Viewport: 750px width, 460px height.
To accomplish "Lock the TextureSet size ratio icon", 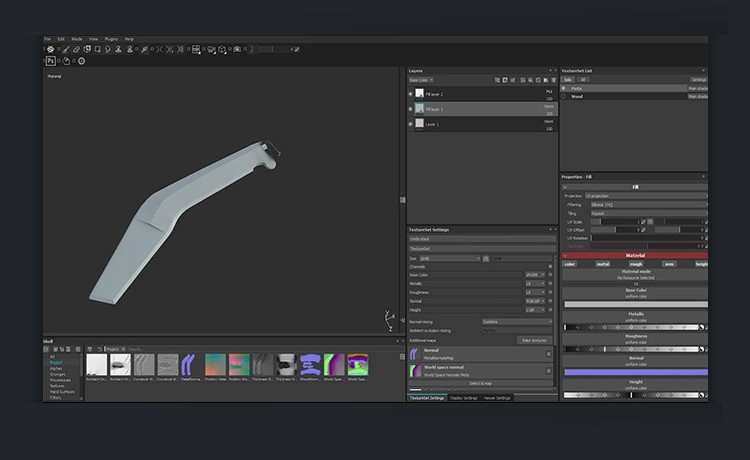I will [x=486, y=258].
